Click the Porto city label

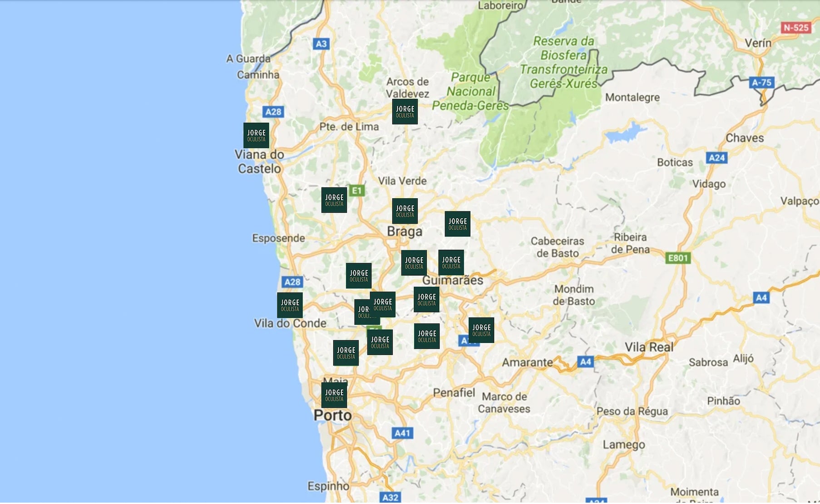point(332,415)
